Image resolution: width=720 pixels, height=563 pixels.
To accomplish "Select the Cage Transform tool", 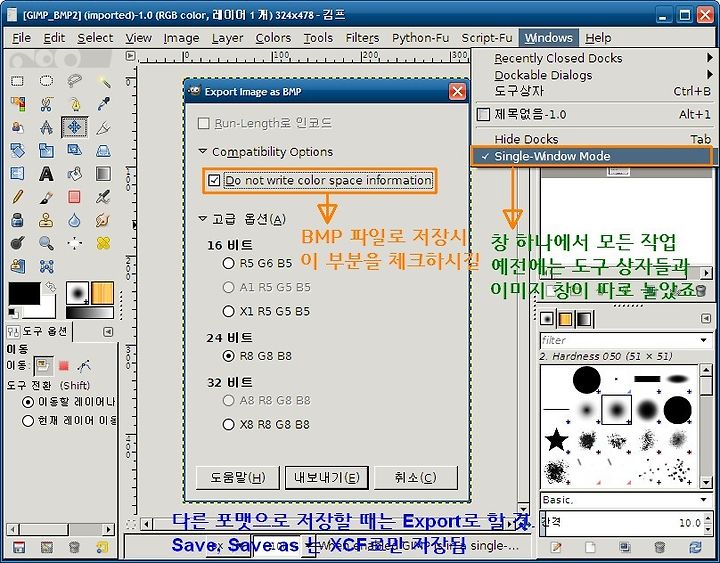I will tap(46, 266).
